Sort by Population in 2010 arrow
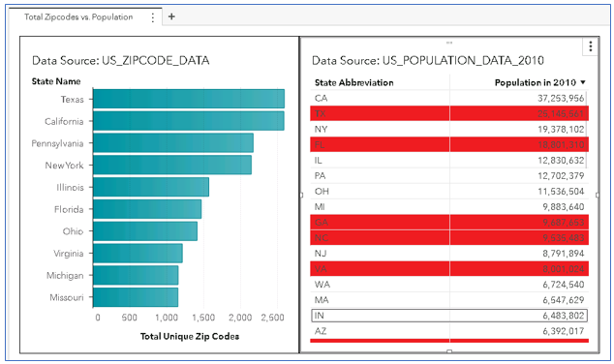 [583, 82]
